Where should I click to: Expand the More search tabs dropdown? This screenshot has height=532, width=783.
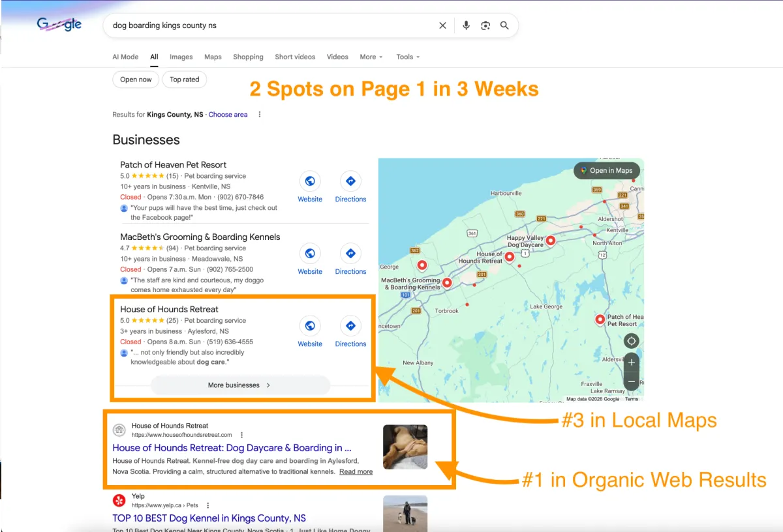click(x=371, y=57)
